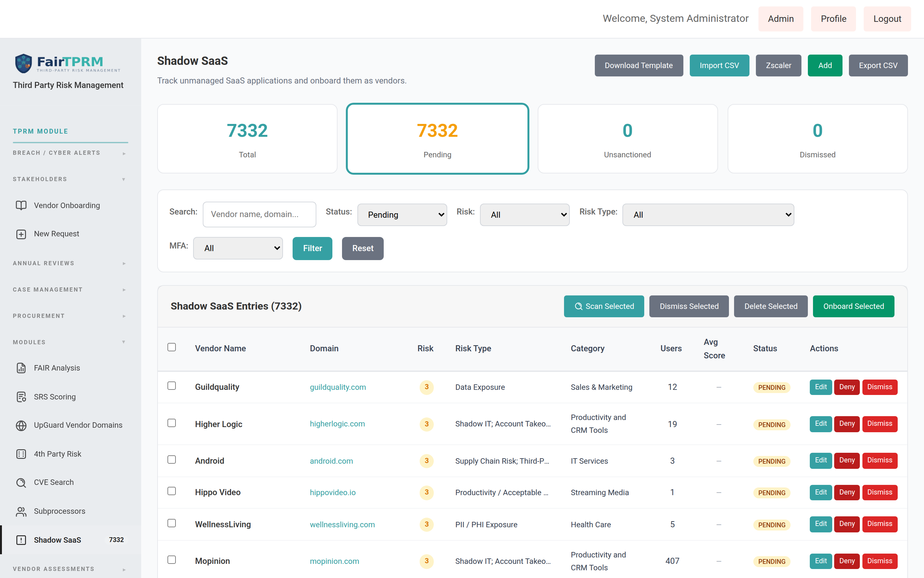Click the Subprocessors people icon

click(x=21, y=511)
